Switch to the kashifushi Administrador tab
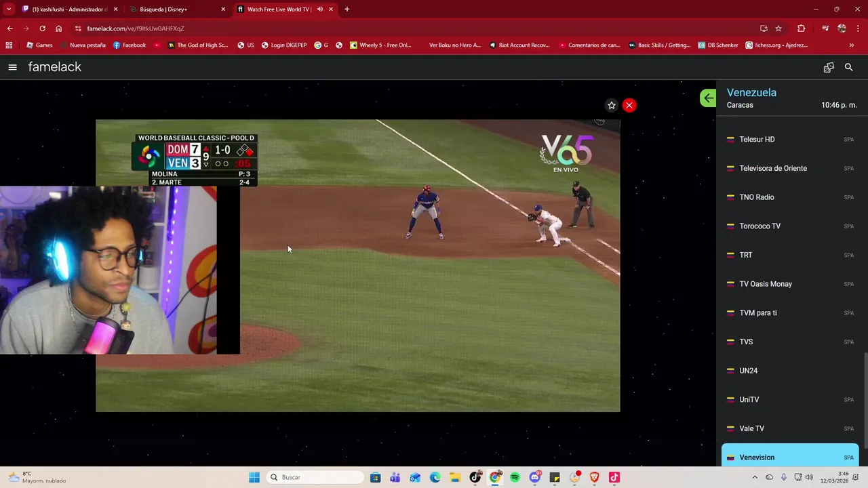This screenshot has height=488, width=868. (x=68, y=9)
